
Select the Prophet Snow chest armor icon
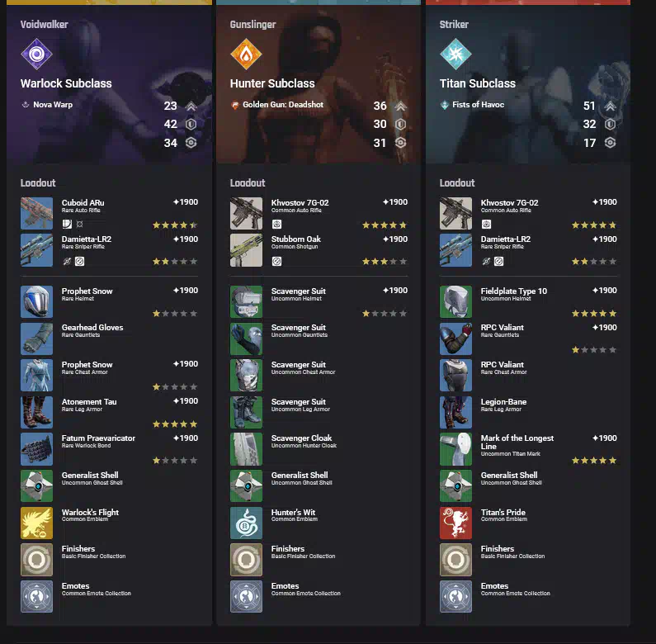point(37,375)
